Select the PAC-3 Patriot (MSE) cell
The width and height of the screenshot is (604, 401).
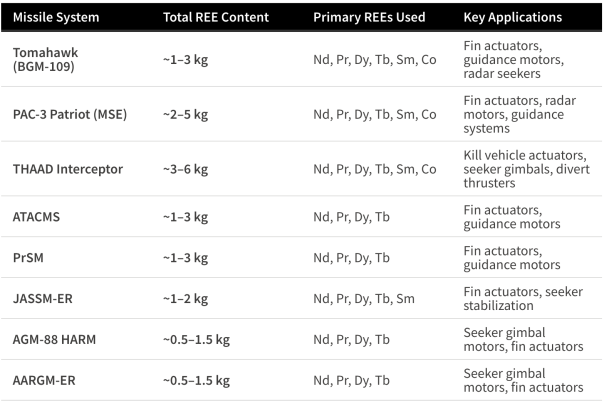click(x=70, y=114)
